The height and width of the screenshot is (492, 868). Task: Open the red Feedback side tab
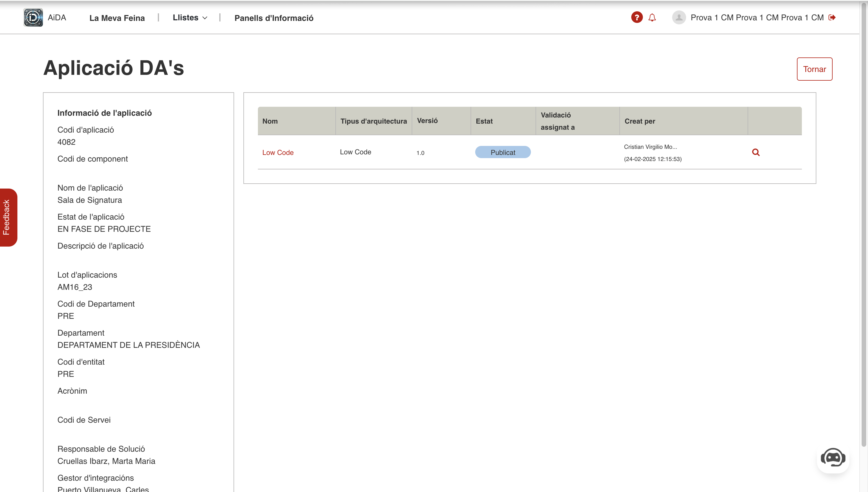[x=8, y=217]
